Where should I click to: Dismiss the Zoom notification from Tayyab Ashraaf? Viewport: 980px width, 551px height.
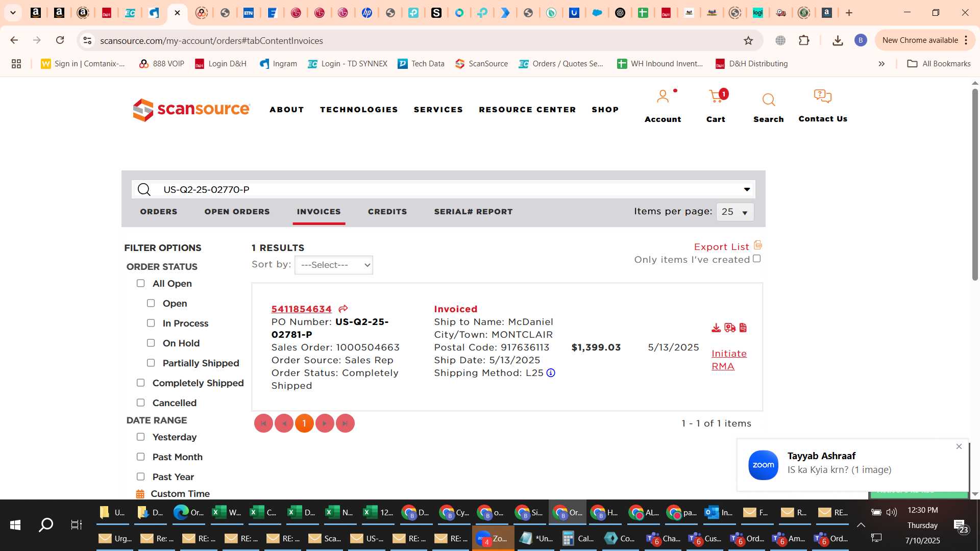(959, 446)
